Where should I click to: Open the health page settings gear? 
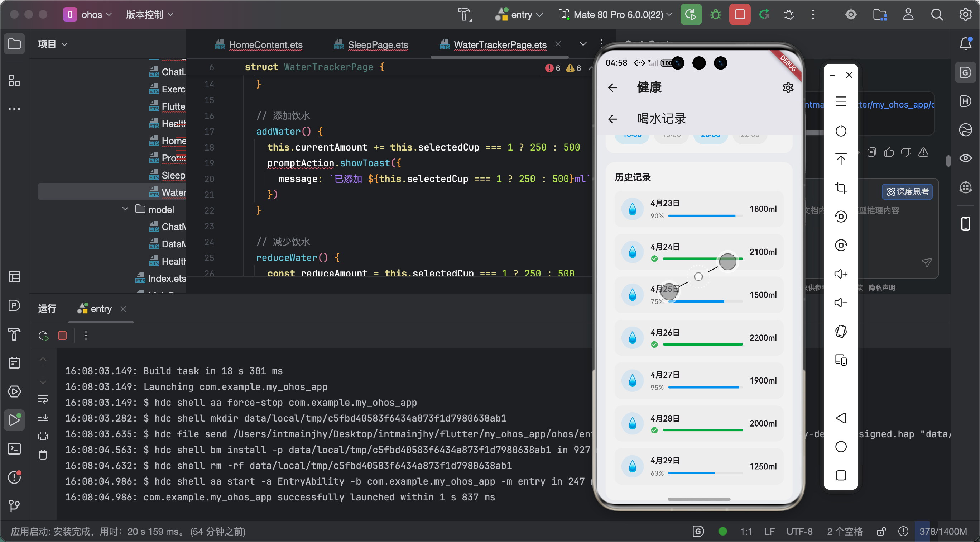click(788, 88)
